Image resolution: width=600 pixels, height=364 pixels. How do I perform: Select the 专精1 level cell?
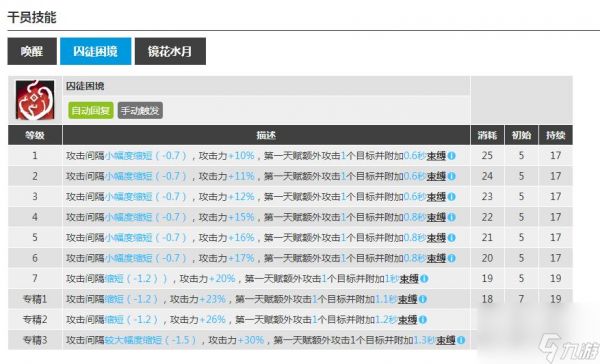[x=35, y=299]
